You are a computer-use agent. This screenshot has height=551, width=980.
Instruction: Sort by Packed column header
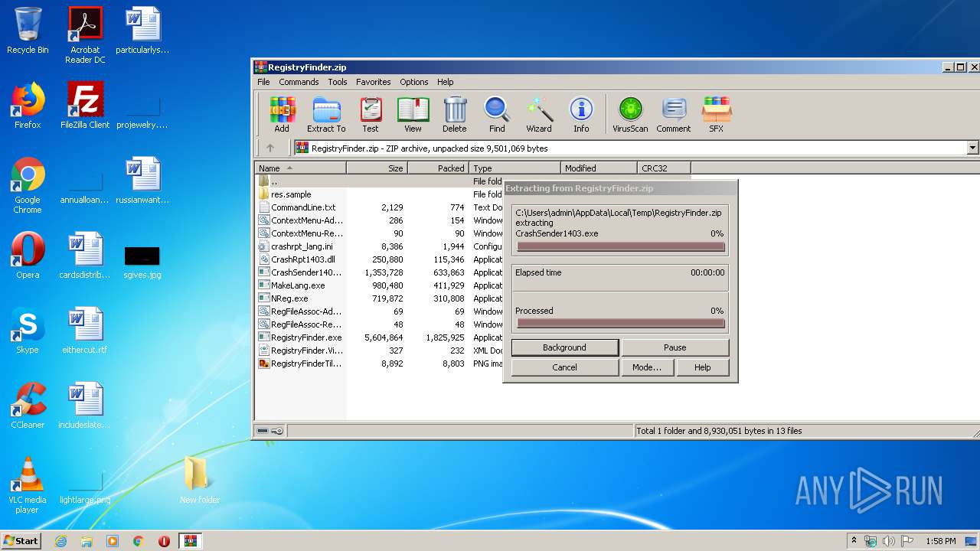coord(438,168)
